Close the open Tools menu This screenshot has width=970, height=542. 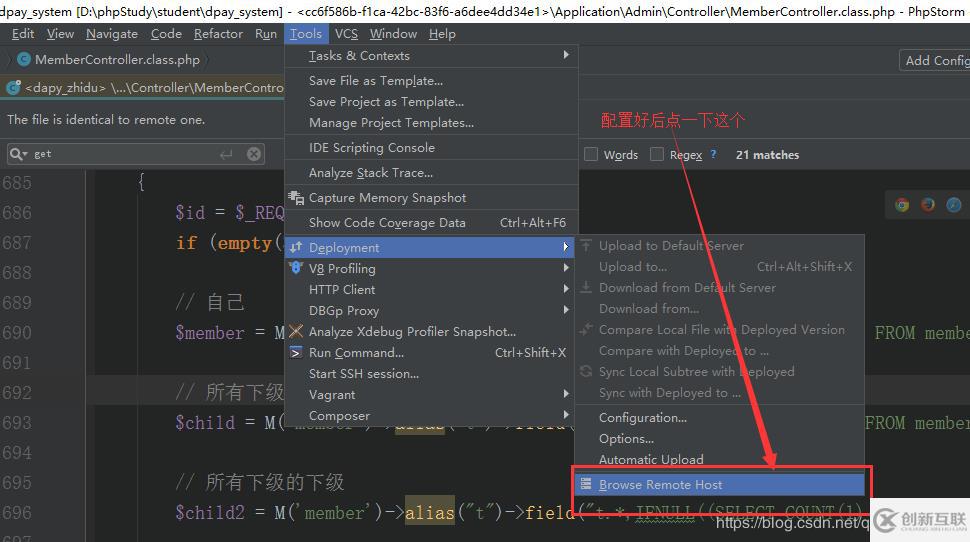[306, 34]
